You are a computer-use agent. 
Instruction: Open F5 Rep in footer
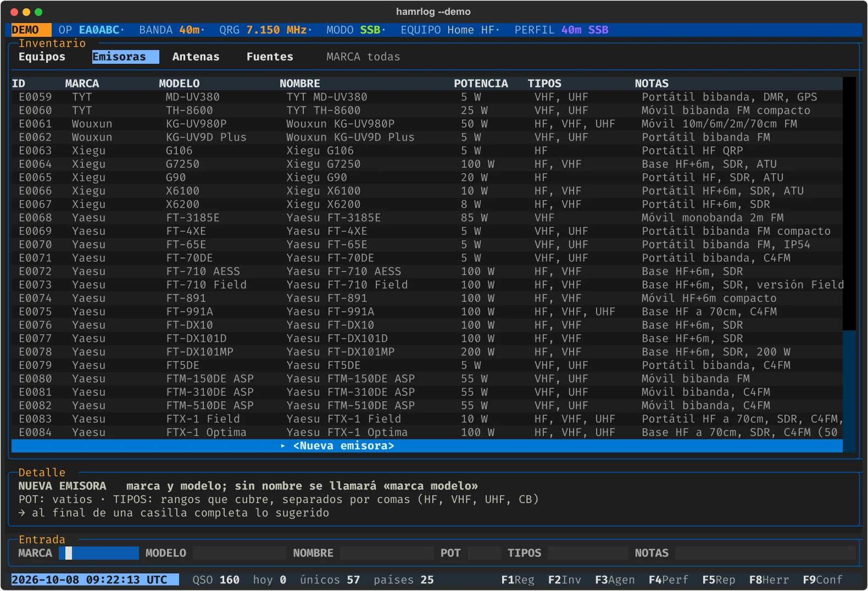[719, 580]
